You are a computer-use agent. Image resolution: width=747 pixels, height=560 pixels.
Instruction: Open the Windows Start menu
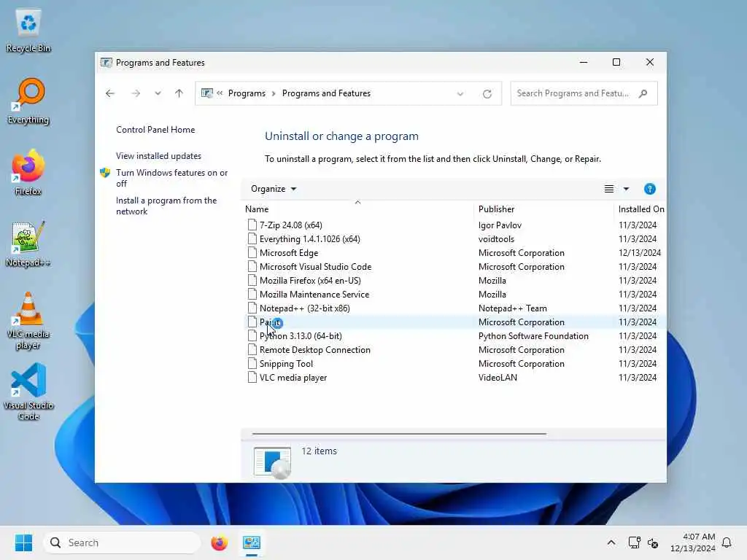(x=23, y=542)
